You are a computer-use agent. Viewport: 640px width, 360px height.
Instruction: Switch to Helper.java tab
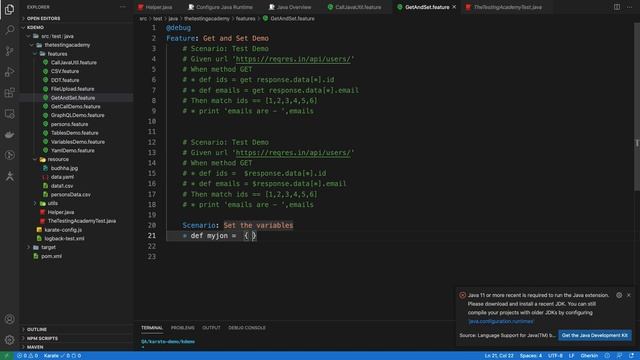point(155,7)
